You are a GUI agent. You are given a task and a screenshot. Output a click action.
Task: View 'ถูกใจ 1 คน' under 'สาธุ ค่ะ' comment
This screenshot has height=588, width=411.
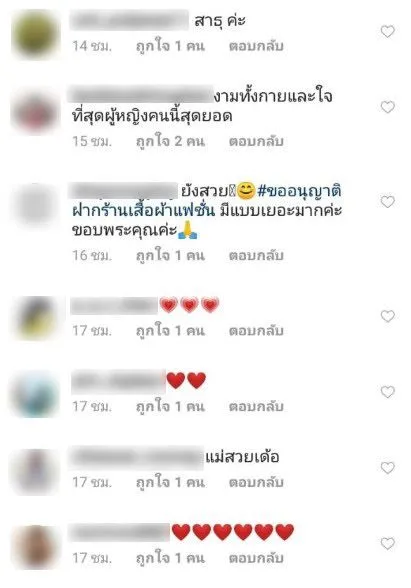tap(170, 46)
